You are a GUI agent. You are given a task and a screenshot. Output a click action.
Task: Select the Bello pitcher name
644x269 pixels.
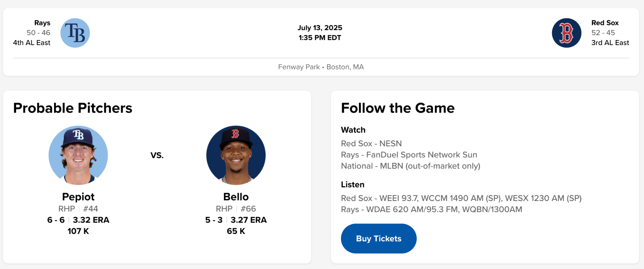[236, 197]
